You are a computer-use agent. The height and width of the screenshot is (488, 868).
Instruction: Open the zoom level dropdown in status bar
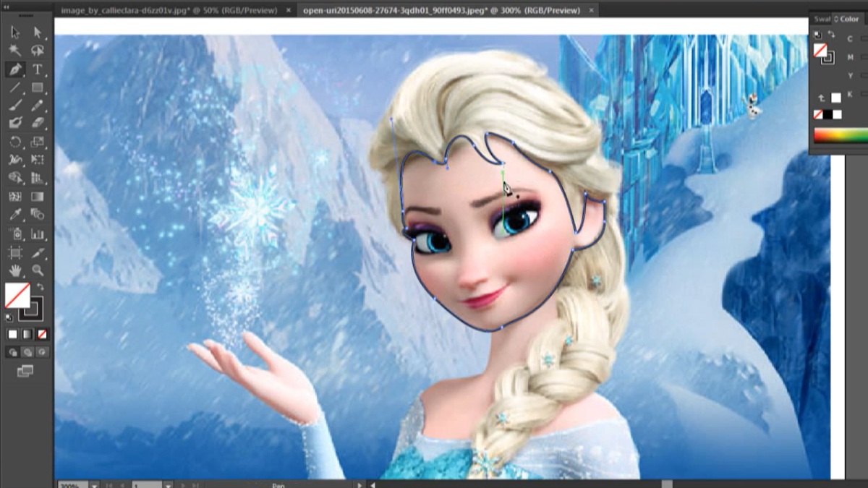click(x=95, y=485)
